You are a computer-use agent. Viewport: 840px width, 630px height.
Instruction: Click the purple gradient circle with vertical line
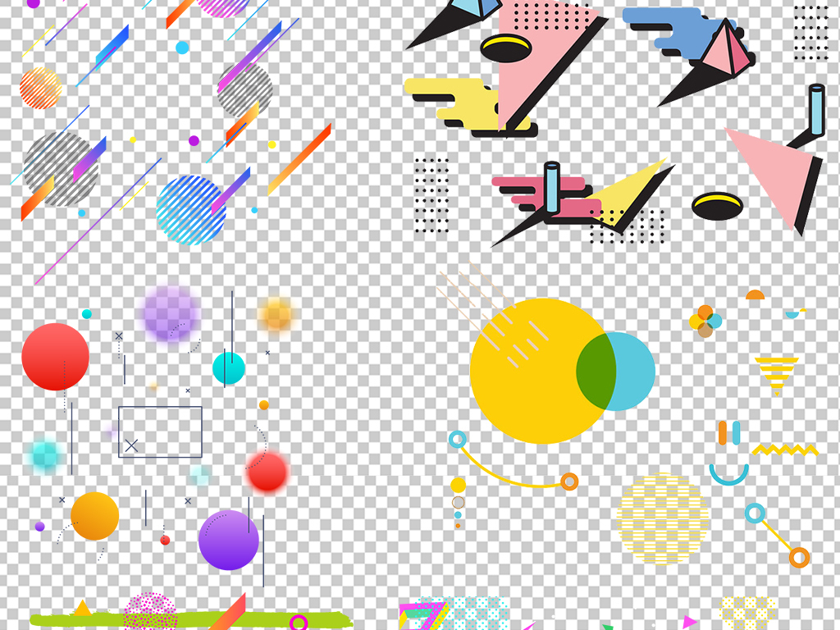coord(229,540)
